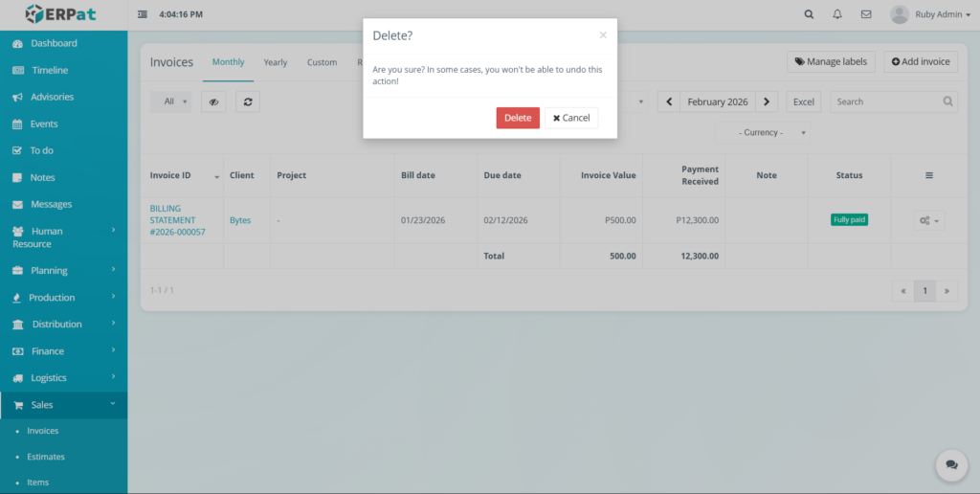Open BILLING STATEMENT #2026-000057 link
This screenshot has height=494, width=980.
tap(177, 220)
